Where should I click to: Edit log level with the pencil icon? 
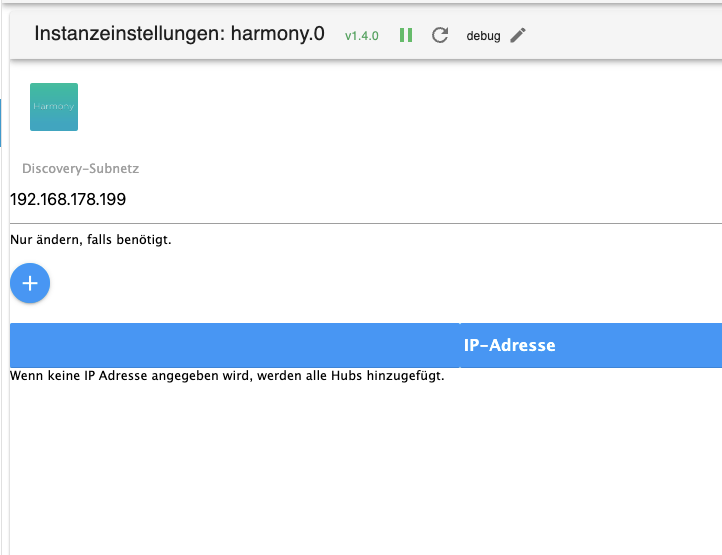click(518, 35)
